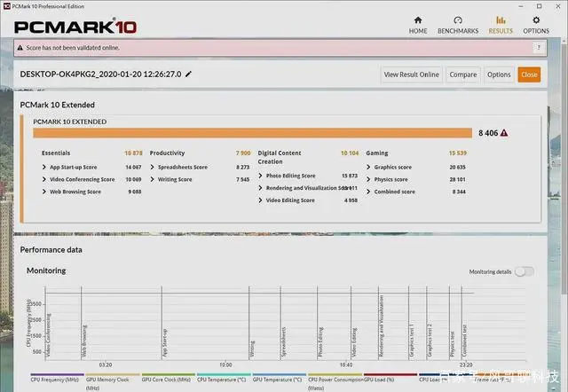Viewport: 568px width, 392px height.
Task: Open the Benchmarks gauge icon
Action: click(458, 20)
